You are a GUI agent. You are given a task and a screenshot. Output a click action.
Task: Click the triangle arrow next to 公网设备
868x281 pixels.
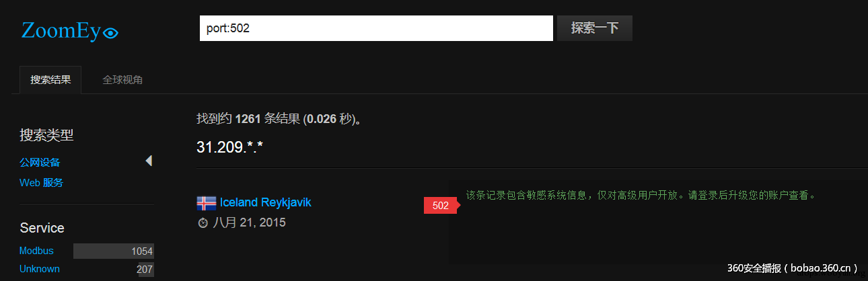click(149, 161)
